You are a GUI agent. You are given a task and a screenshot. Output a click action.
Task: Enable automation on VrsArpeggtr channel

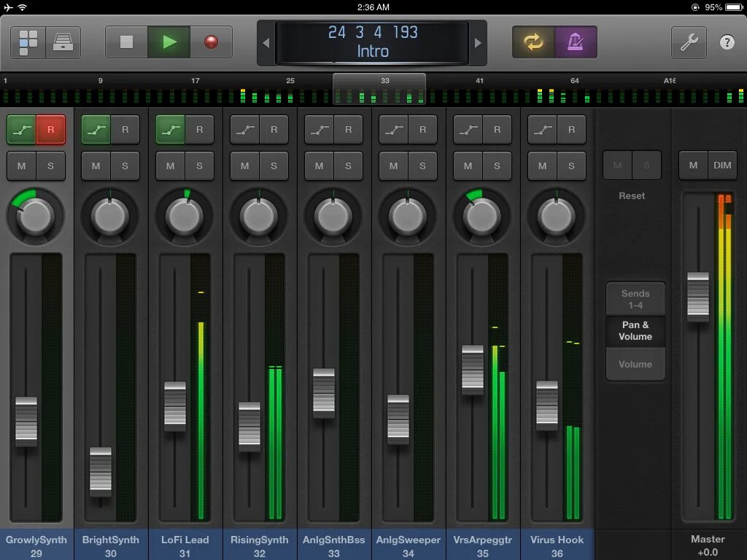tap(468, 130)
